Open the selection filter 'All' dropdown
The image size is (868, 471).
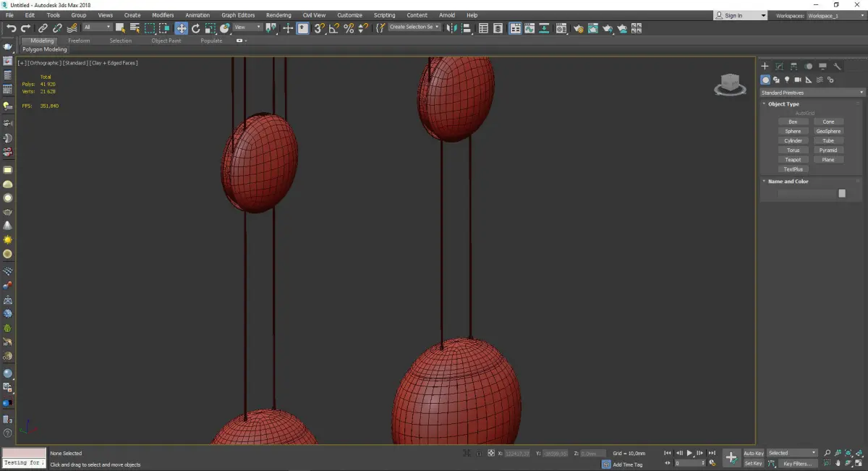[97, 27]
